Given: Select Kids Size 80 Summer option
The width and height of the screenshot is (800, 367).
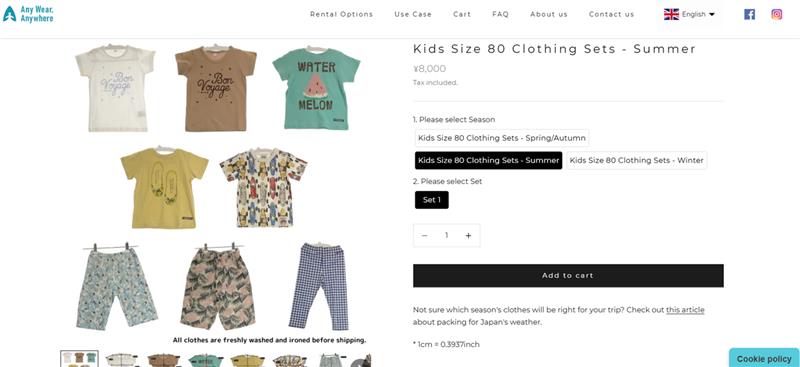Looking at the screenshot, I should tap(488, 160).
